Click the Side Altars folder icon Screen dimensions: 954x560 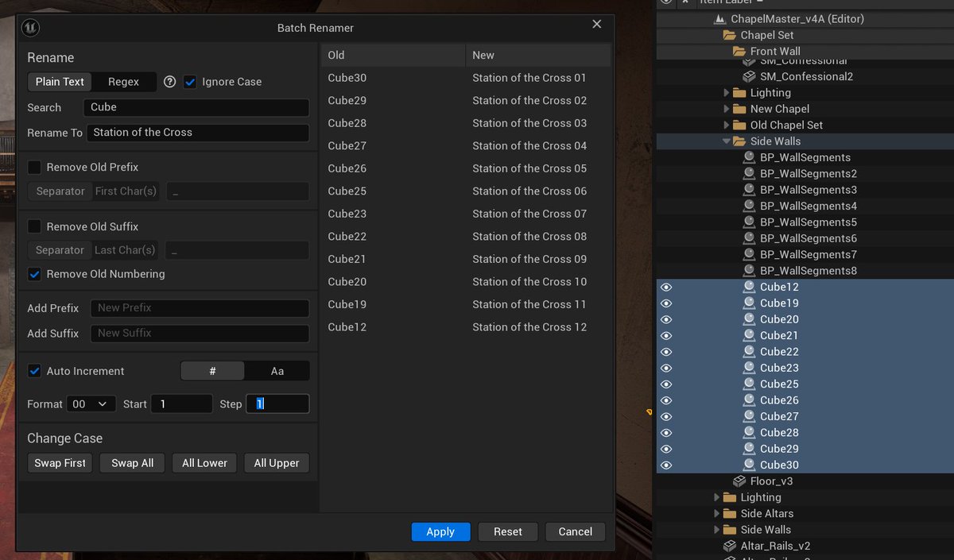click(729, 514)
